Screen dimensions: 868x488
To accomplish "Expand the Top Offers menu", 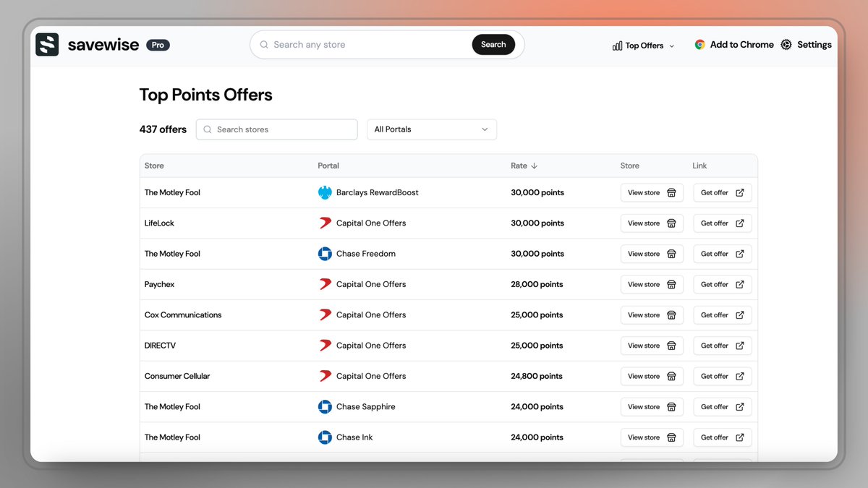I will click(643, 46).
